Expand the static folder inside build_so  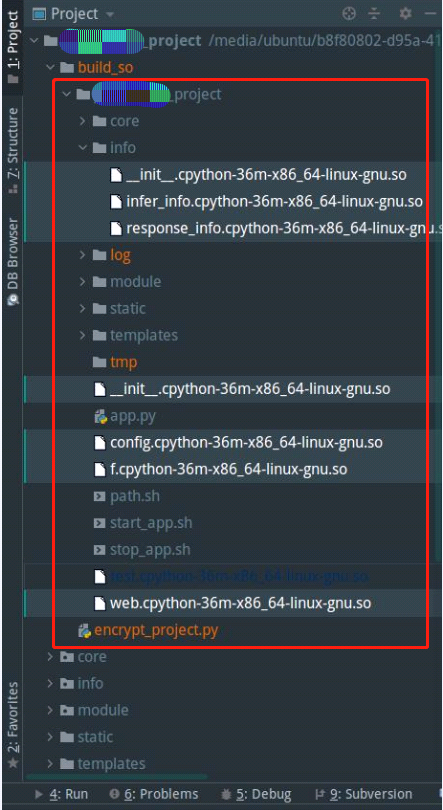(82, 308)
